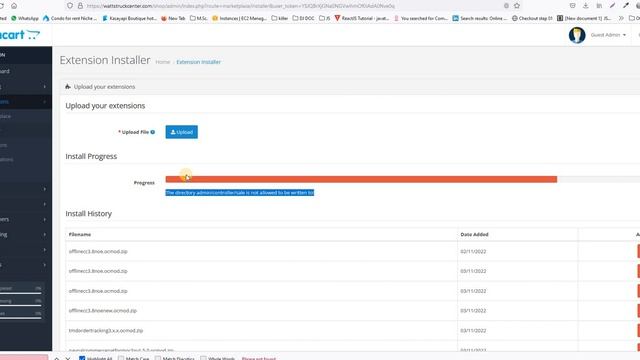Open the New Tab bookmark
This screenshot has height=360, width=640.
pos(173,18)
